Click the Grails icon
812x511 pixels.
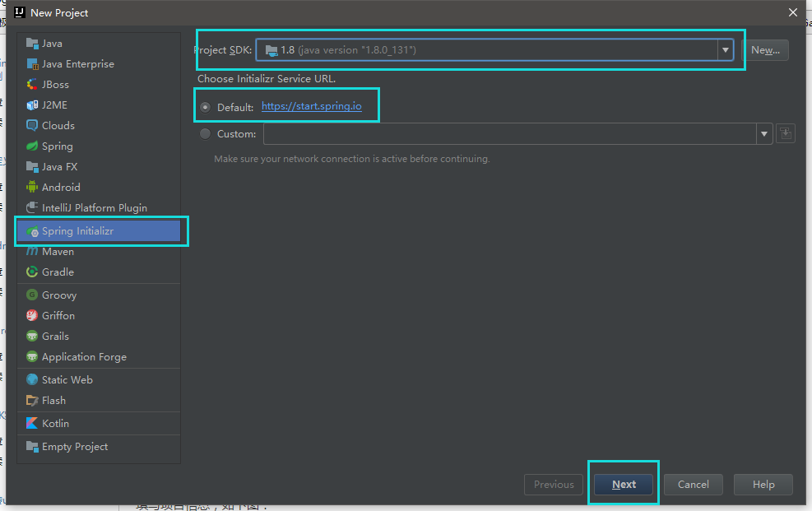pos(32,336)
